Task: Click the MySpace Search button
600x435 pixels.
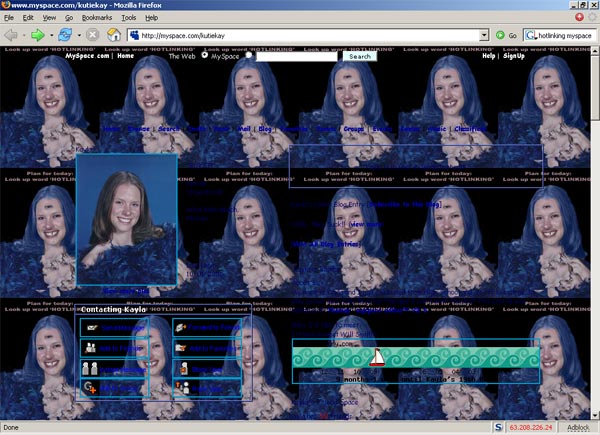Action: 360,57
